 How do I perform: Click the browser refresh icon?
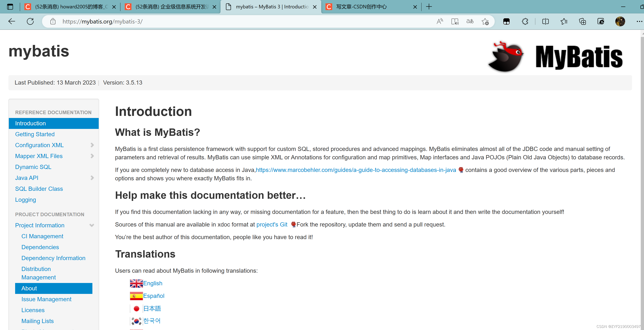[30, 21]
